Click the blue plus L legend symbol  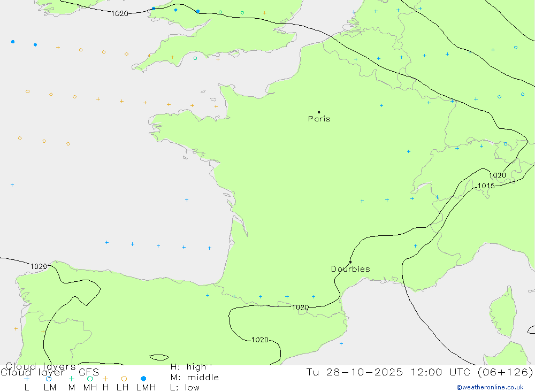(x=27, y=379)
